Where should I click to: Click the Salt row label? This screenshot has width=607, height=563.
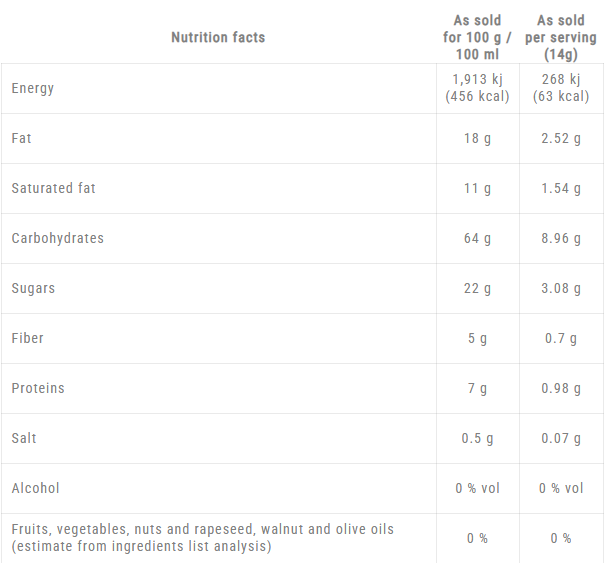24,438
